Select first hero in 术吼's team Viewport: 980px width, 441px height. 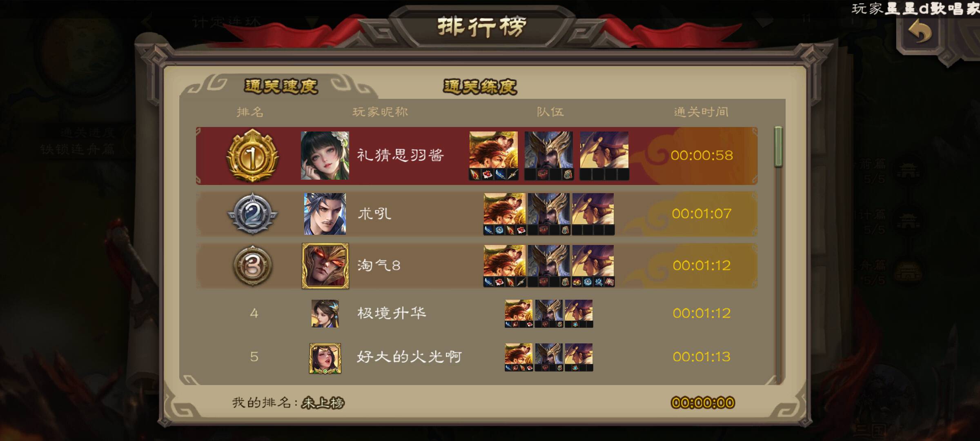coord(505,209)
